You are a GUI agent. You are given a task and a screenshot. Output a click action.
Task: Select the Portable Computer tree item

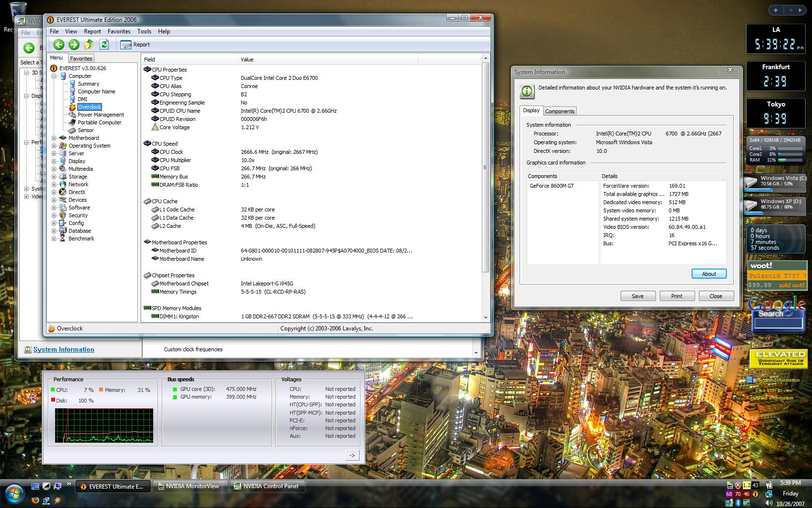99,122
